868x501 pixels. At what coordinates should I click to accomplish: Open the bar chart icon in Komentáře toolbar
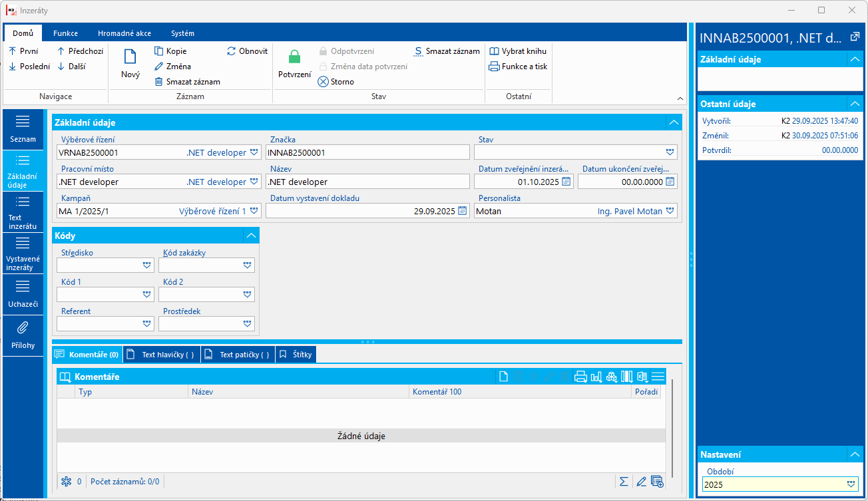(x=596, y=377)
